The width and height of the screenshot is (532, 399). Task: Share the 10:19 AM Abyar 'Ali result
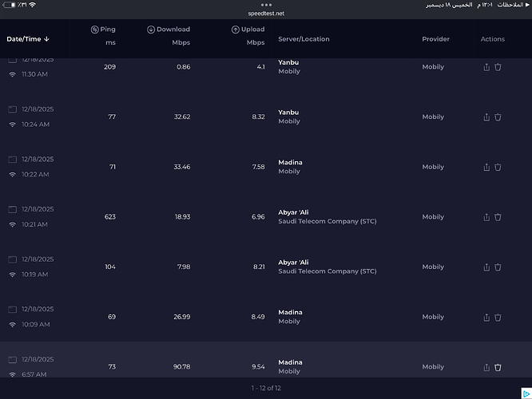coord(486,267)
